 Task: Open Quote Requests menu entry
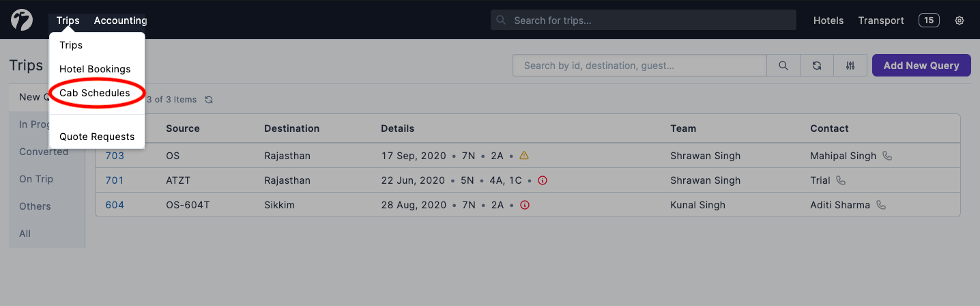click(97, 137)
